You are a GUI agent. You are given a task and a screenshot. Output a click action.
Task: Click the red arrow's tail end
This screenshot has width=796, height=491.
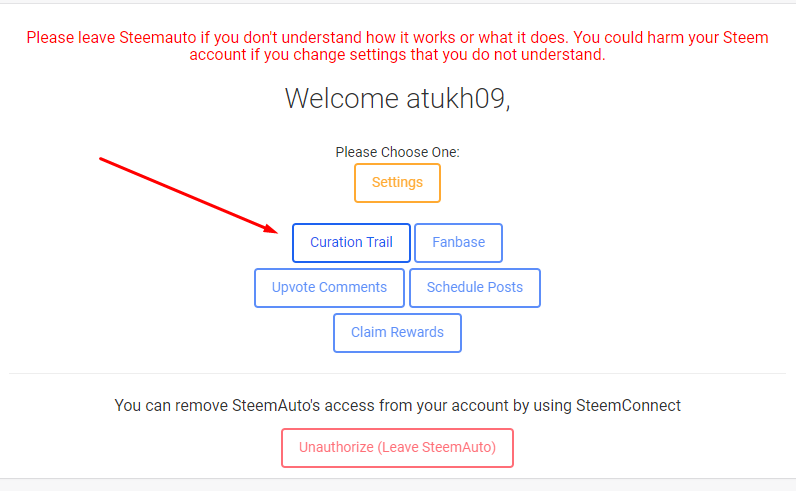103,159
